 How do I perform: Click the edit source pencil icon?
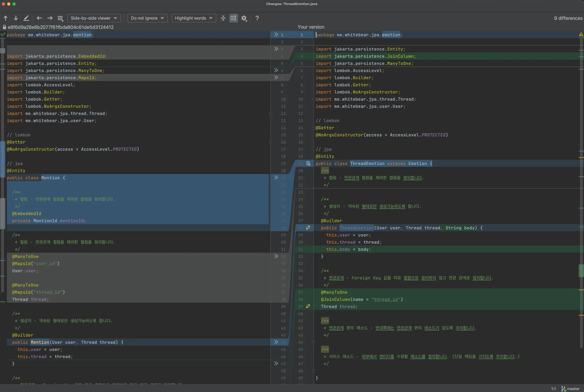(26, 18)
